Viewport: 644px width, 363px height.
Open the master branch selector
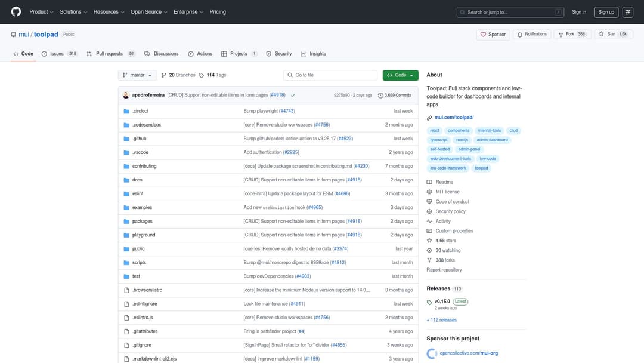(137, 75)
